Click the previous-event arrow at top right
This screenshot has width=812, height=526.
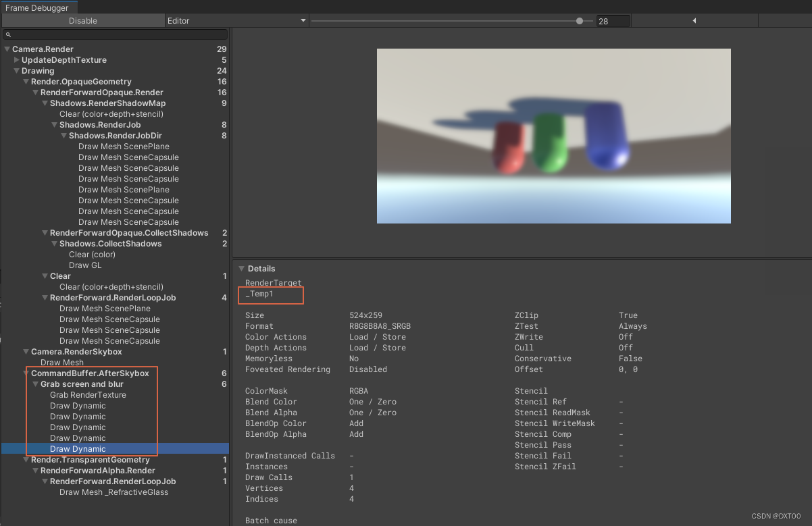pyautogui.click(x=694, y=20)
